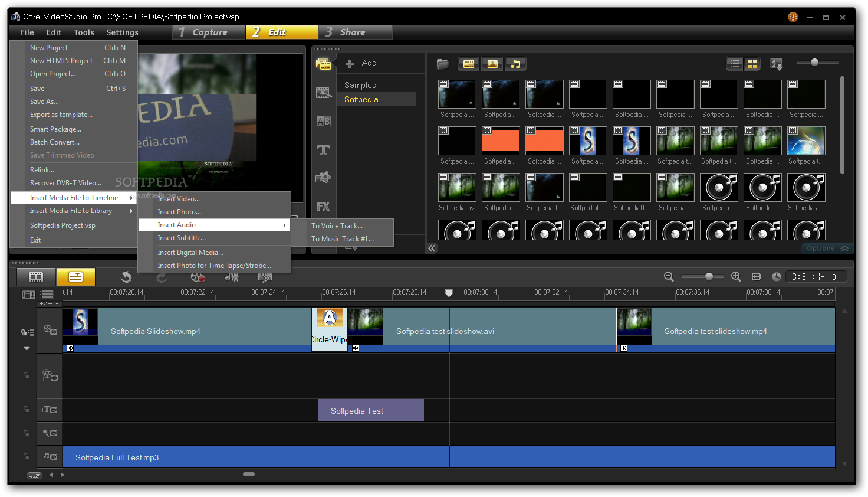
Task: Toggle show videos filter in library
Action: coord(469,64)
